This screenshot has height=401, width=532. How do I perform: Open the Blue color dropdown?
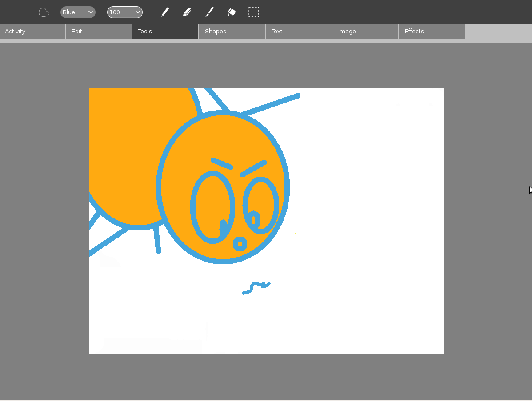(x=78, y=12)
